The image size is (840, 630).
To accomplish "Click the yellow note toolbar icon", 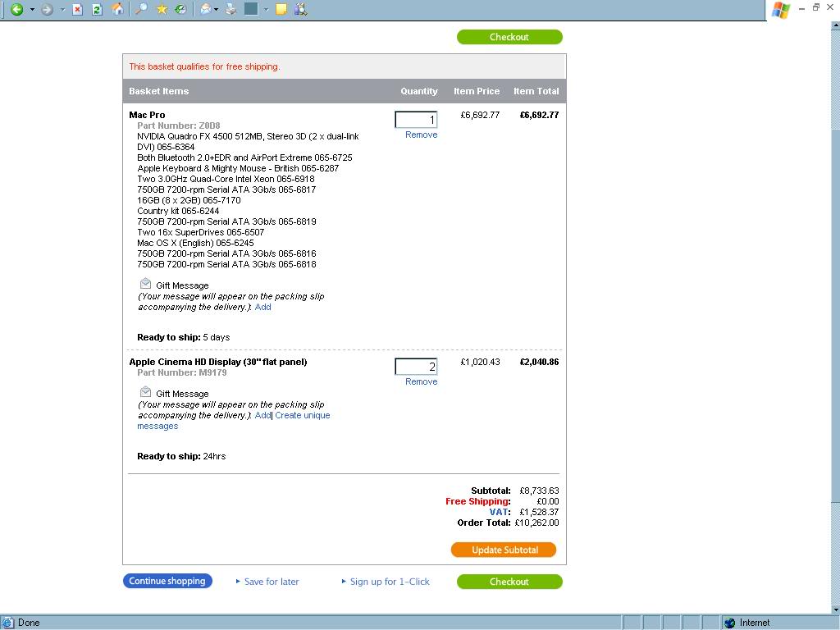I will (x=281, y=9).
